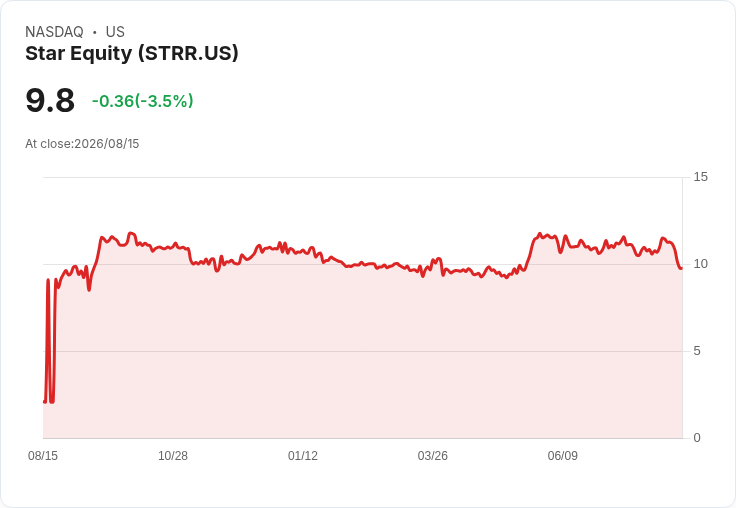The image size is (736, 508).
Task: Click the At close:2026/08/15 date text
Action: click(82, 144)
